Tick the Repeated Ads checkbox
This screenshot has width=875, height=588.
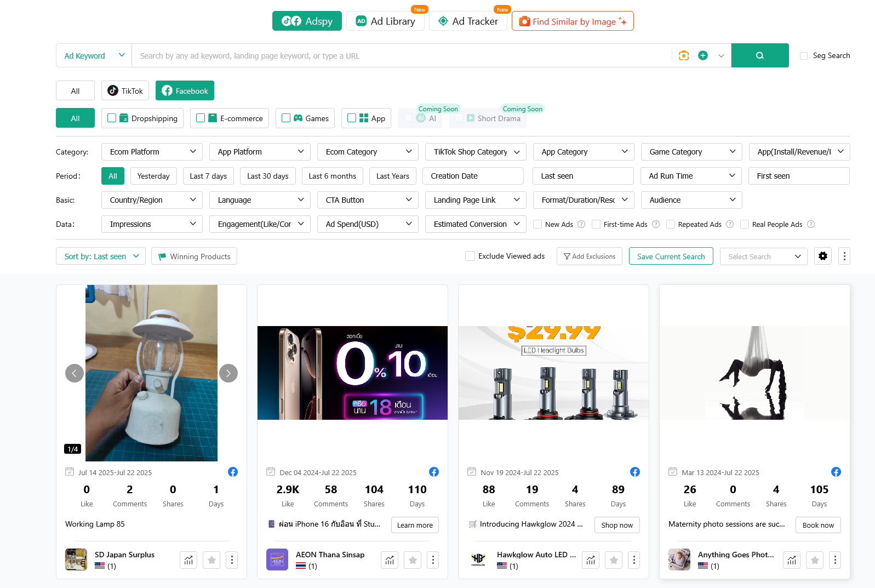[x=671, y=224]
